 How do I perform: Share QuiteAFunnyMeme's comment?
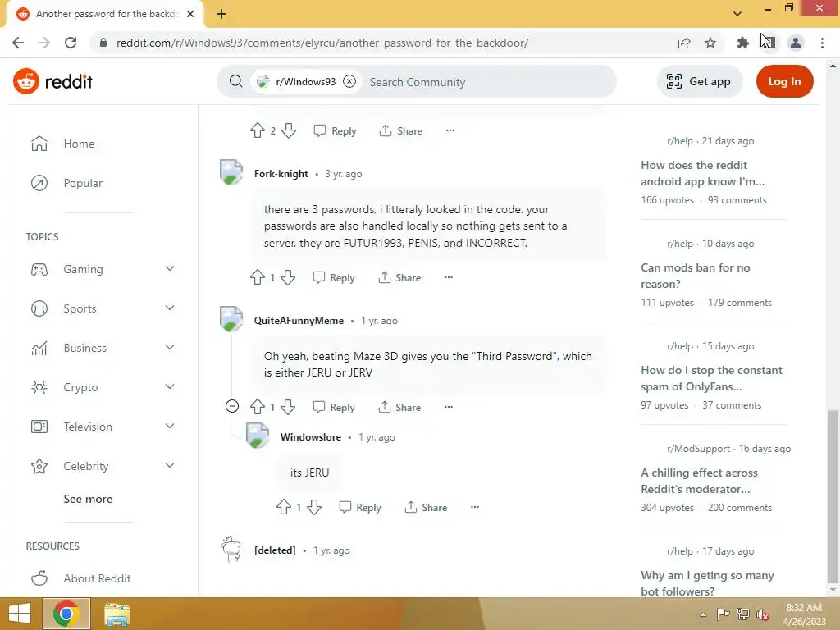(399, 407)
